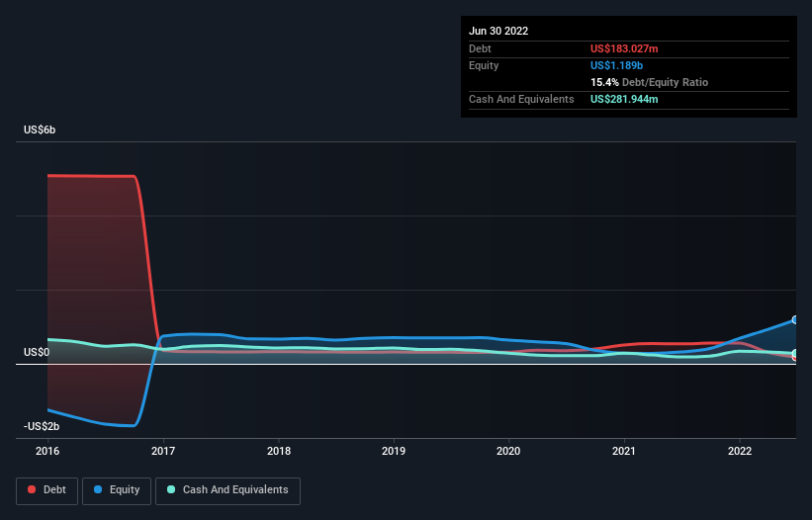Click the 2017 x-axis label
Image resolution: width=812 pixels, height=520 pixels.
click(x=163, y=451)
